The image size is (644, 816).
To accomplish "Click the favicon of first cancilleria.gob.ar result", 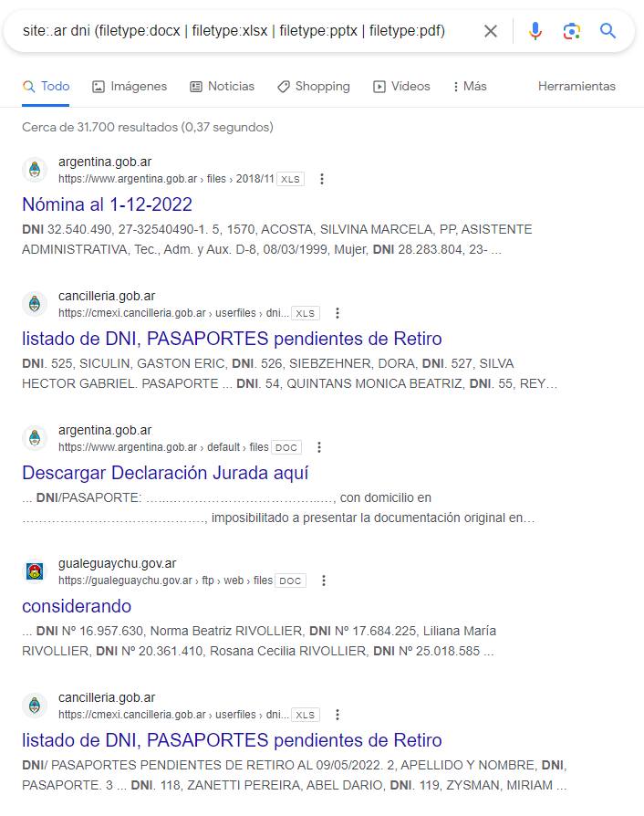I will coord(35,304).
